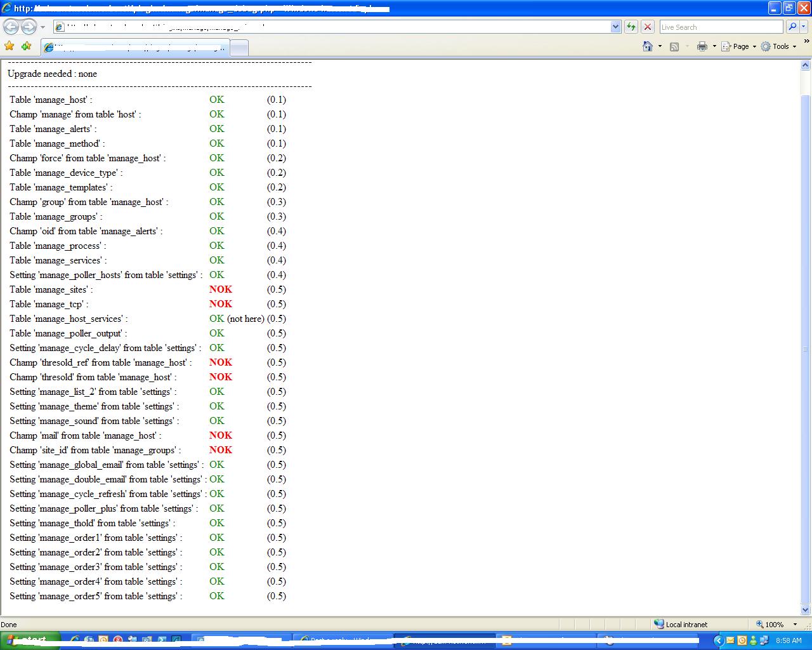Click Setting 'manage_poller_hosts' row label
This screenshot has height=650, width=812.
[106, 275]
